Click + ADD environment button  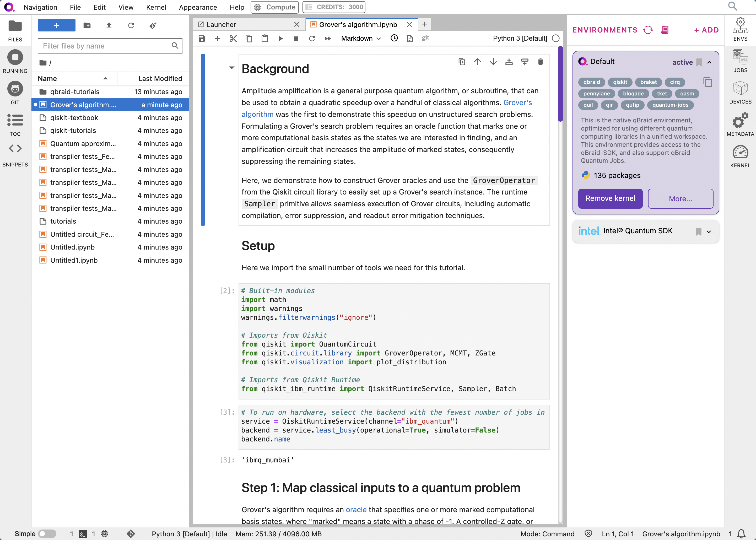click(706, 30)
